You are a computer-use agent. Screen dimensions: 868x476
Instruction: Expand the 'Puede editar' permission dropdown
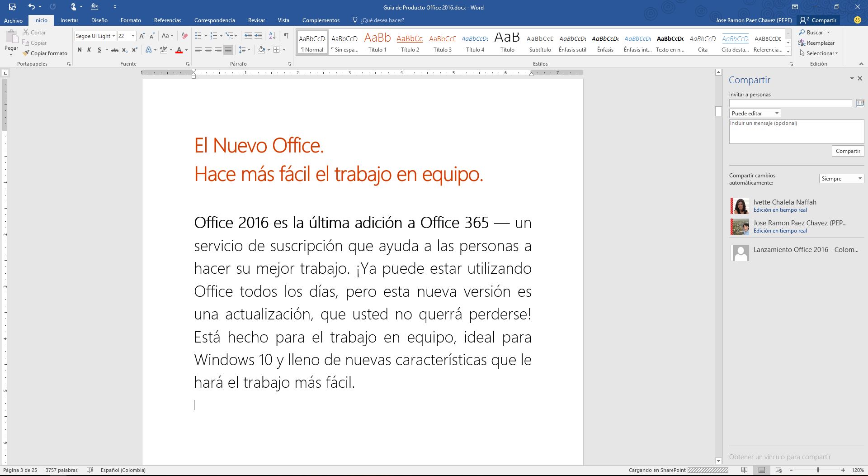click(x=755, y=114)
